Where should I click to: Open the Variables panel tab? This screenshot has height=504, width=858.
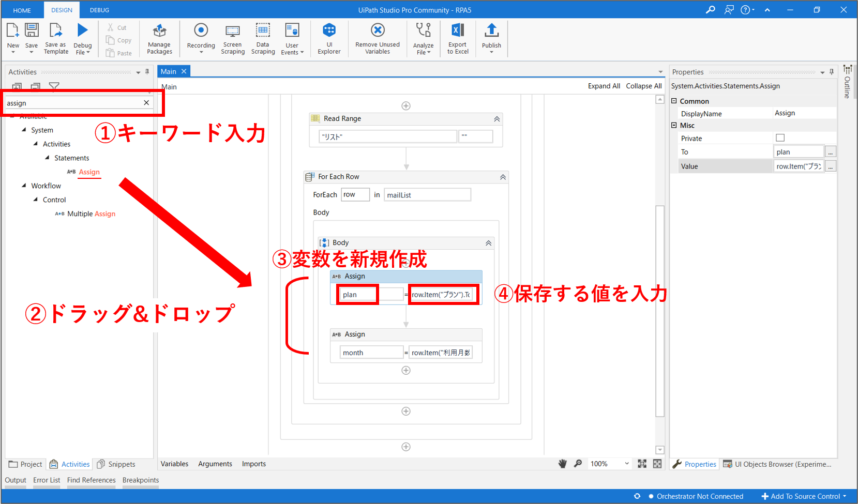[174, 464]
